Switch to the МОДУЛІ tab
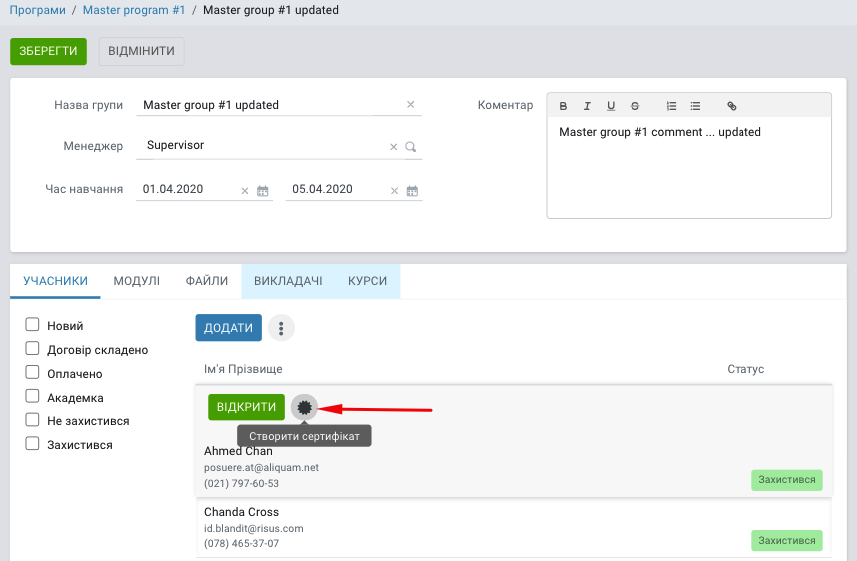 point(137,281)
